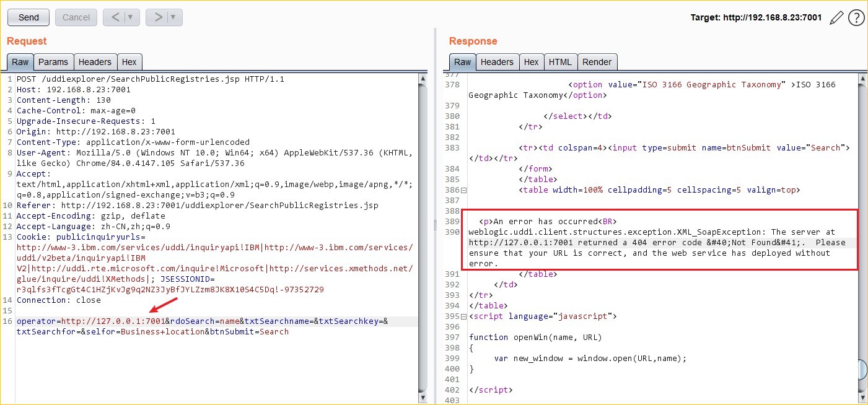Click the Connection: close header

pos(59,300)
